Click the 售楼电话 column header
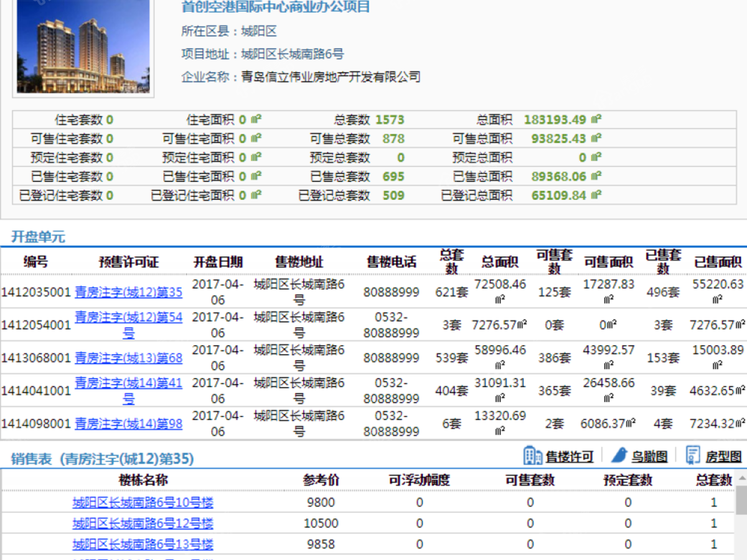This screenshot has height=560, width=747. click(x=392, y=262)
